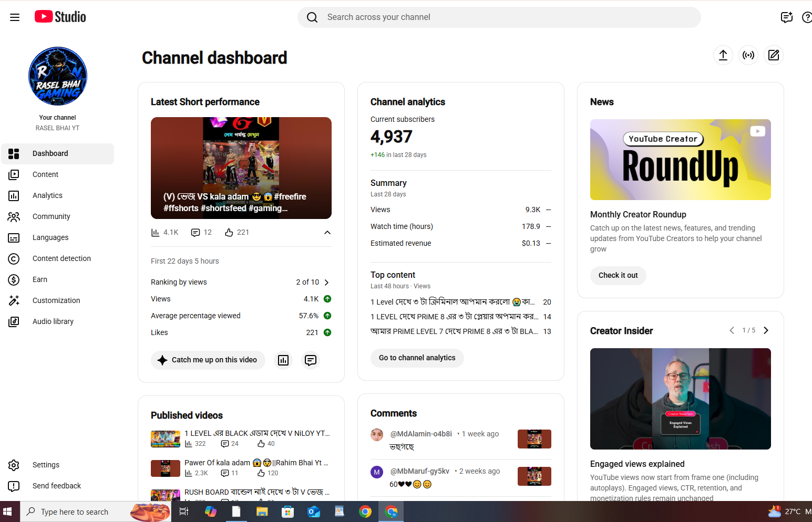
Task: Click the upload videos arrow icon
Action: point(723,55)
